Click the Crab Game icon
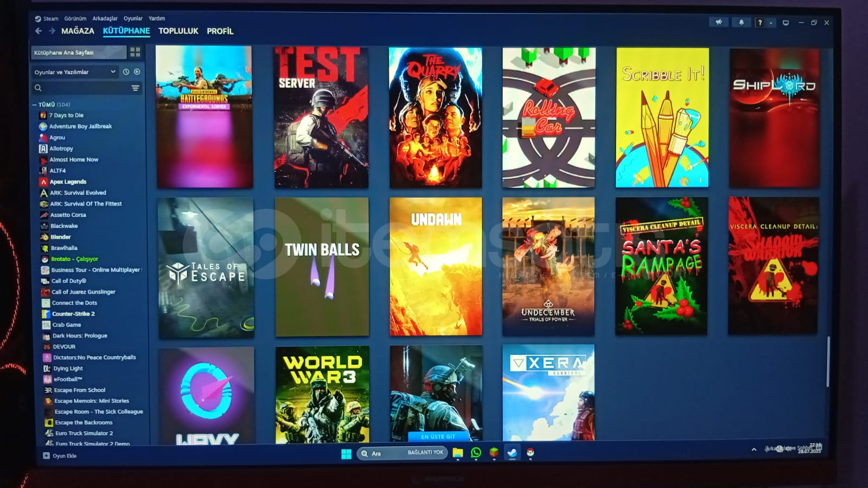Image resolution: width=868 pixels, height=488 pixels. pyautogui.click(x=46, y=325)
